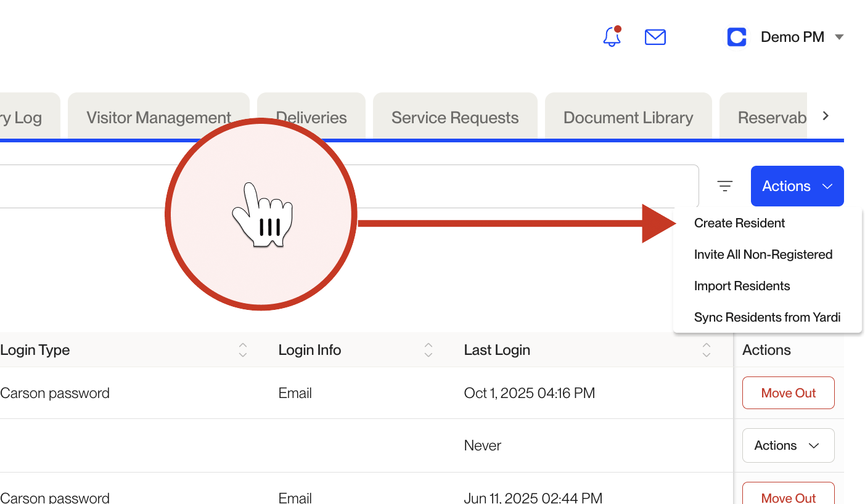Click the Login Type column header

(35, 350)
